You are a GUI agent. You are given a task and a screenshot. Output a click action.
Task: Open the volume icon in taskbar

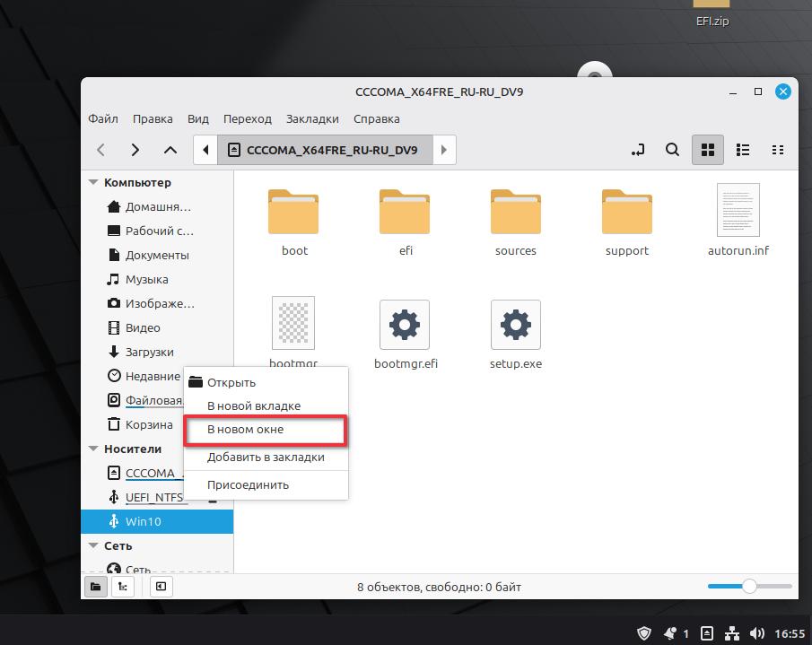(756, 633)
